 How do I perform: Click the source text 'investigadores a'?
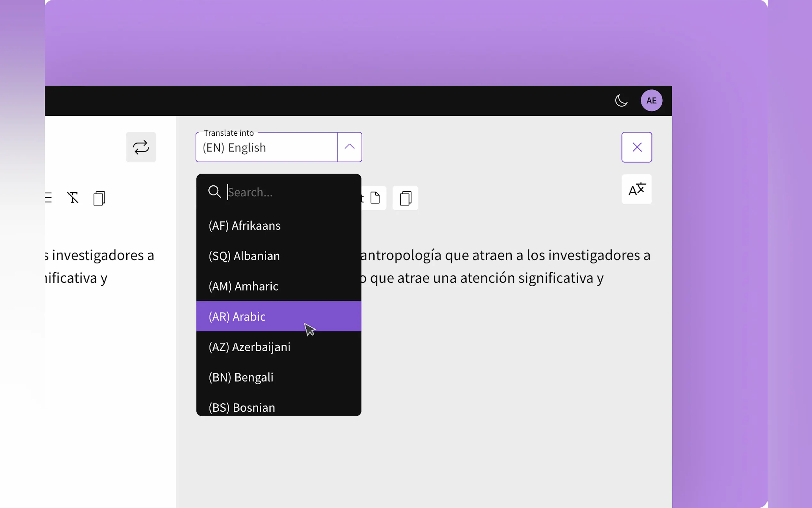point(103,255)
